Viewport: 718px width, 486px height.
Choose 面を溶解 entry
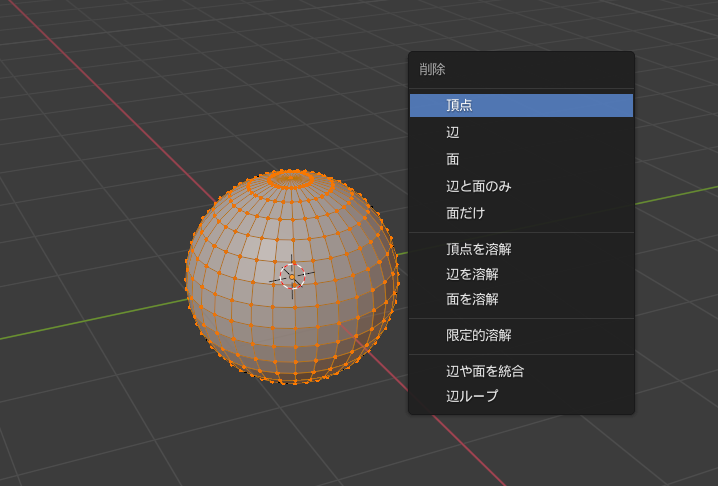521,300
